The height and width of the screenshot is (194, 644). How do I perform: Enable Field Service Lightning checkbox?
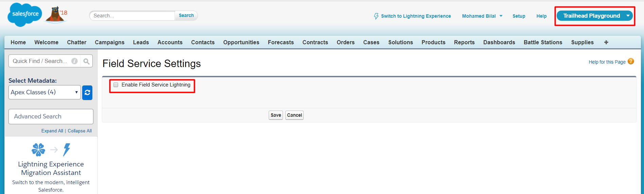point(116,85)
